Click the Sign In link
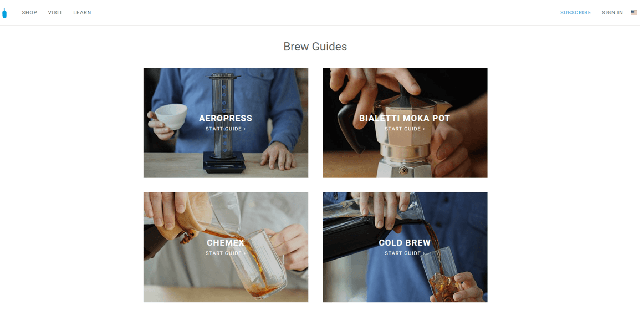This screenshot has width=644, height=310. pos(612,13)
